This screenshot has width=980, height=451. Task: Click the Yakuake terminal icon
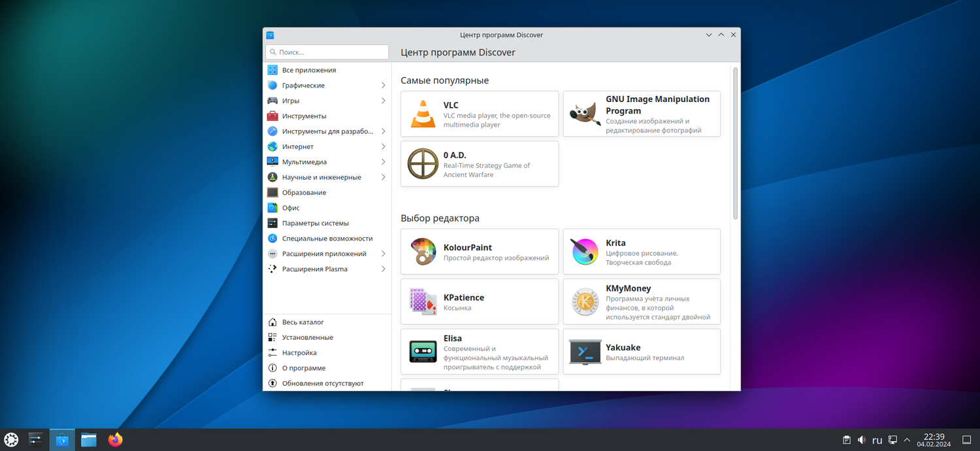click(585, 352)
